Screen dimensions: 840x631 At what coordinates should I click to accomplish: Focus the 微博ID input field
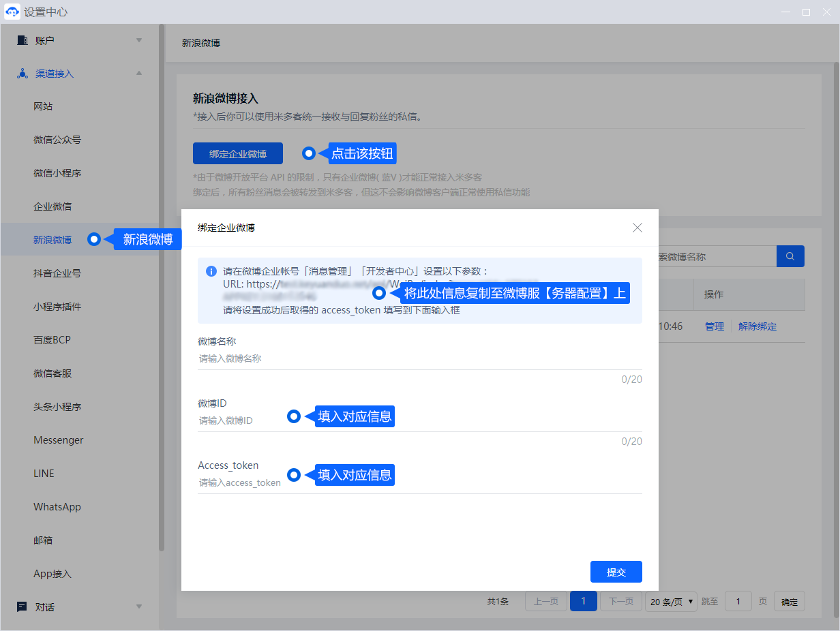tap(420, 420)
